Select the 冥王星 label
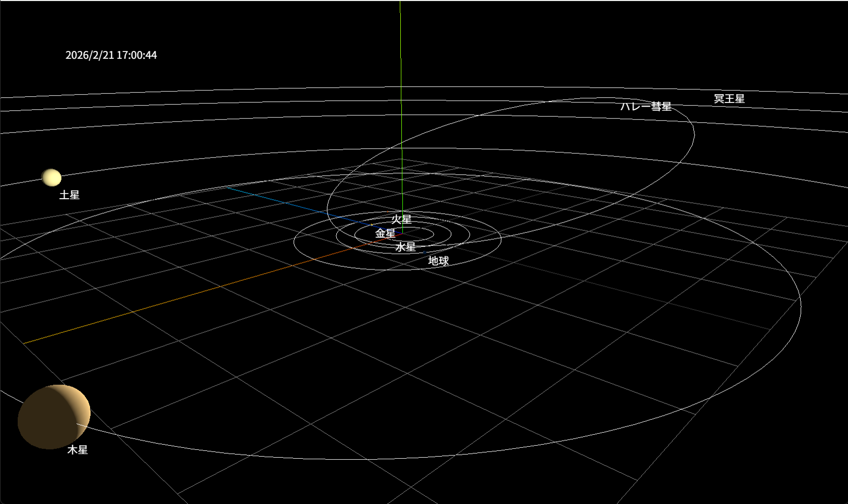 729,98
